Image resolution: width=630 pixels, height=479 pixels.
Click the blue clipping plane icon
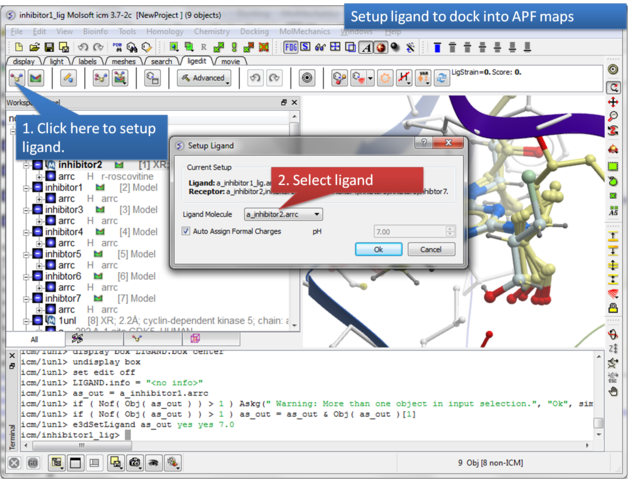point(438,48)
